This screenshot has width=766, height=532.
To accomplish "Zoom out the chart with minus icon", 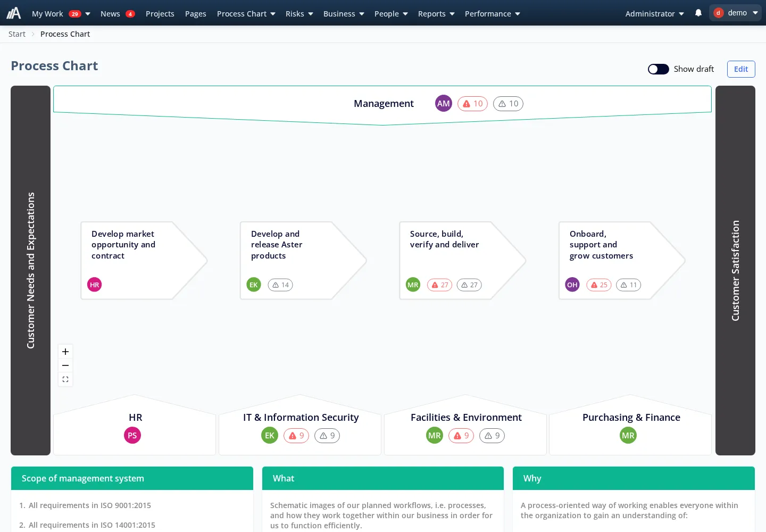I will click(65, 365).
